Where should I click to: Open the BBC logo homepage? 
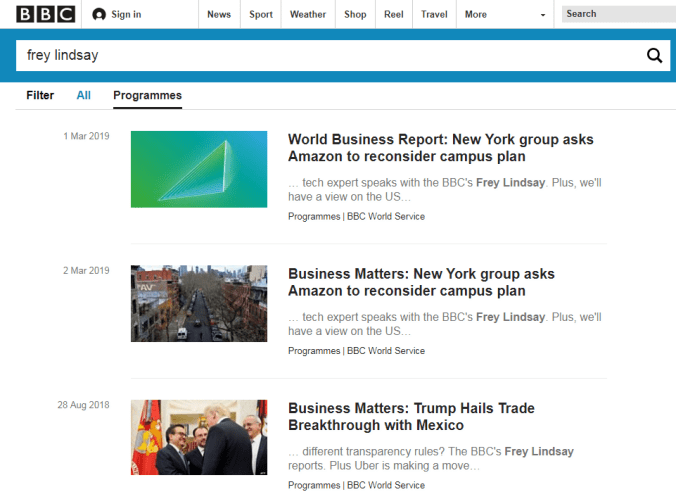(46, 14)
